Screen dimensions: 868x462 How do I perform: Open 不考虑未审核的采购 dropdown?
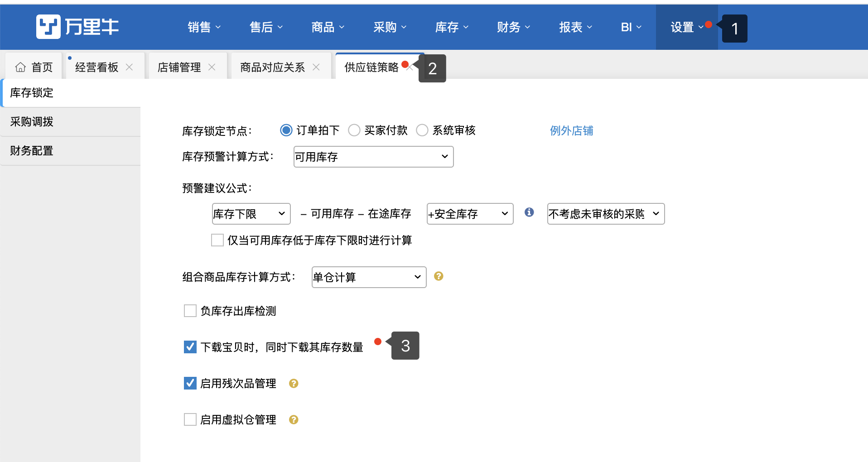click(606, 214)
